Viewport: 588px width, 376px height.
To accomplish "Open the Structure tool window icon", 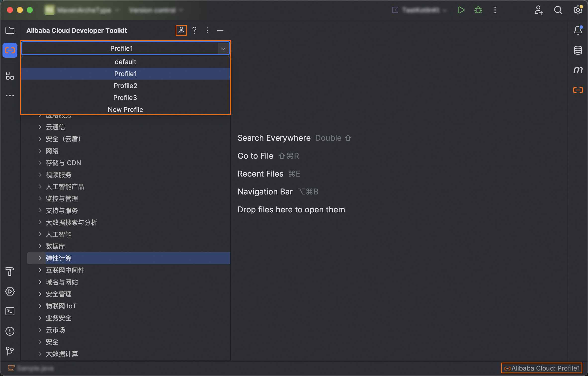I will tap(10, 76).
